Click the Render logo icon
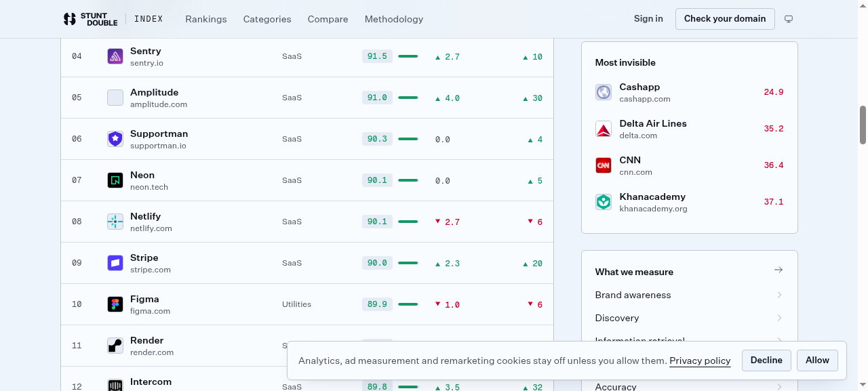The width and height of the screenshot is (868, 391). (115, 346)
